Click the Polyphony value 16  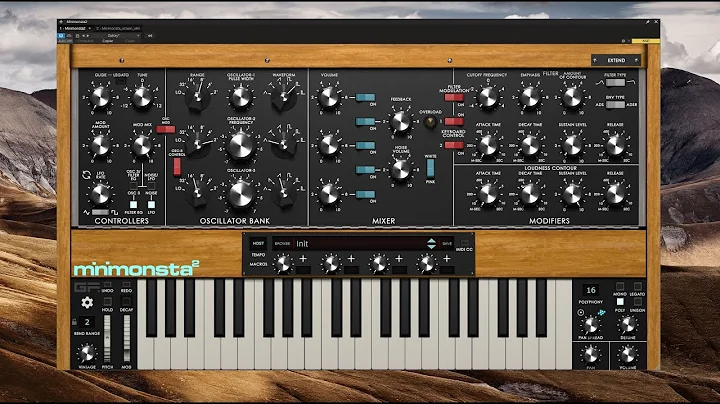[x=591, y=290]
